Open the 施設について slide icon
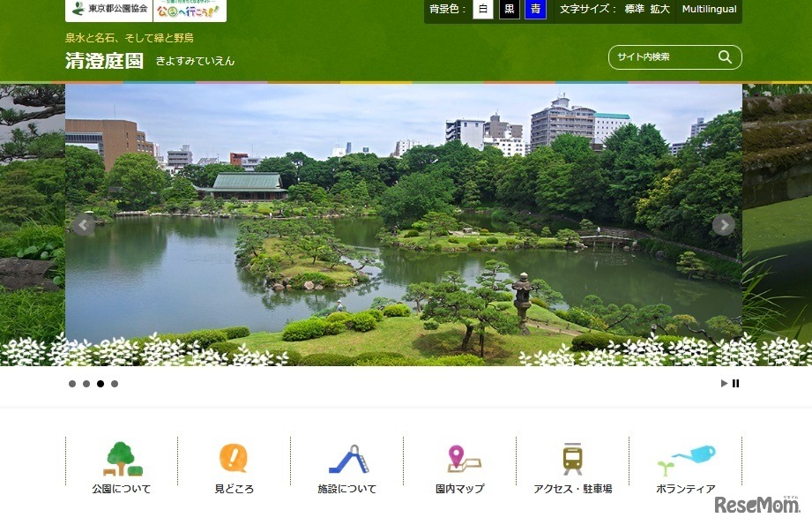 point(348,459)
